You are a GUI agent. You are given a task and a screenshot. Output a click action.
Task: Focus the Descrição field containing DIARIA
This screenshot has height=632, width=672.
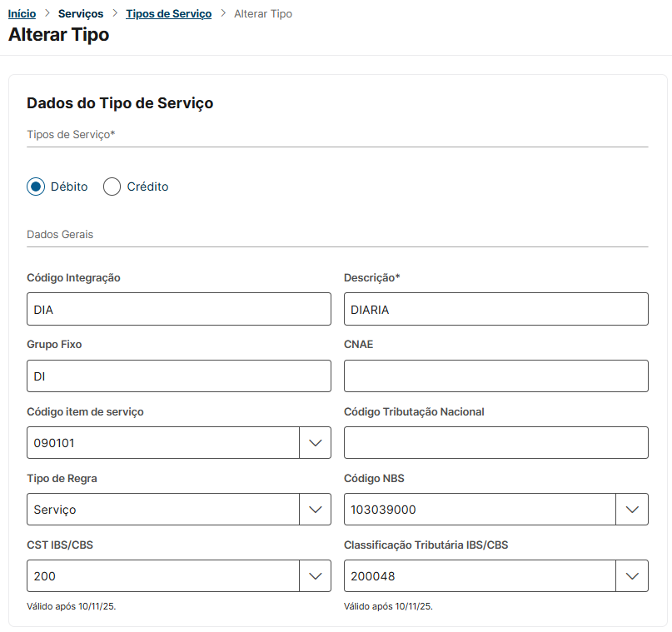495,310
